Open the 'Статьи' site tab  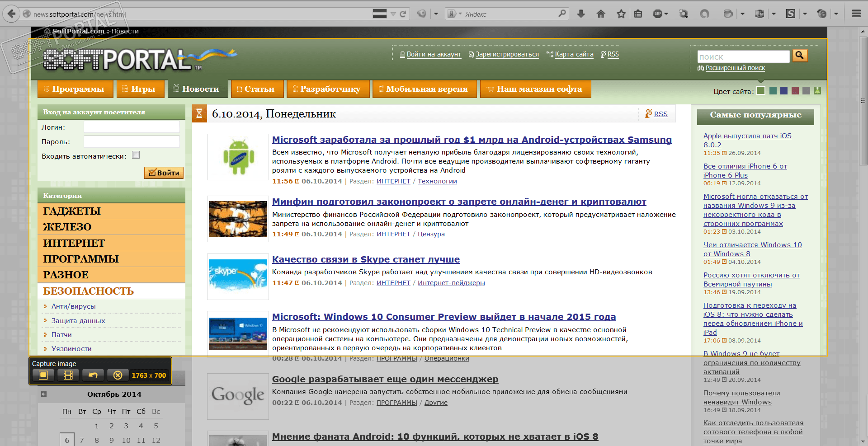[256, 89]
